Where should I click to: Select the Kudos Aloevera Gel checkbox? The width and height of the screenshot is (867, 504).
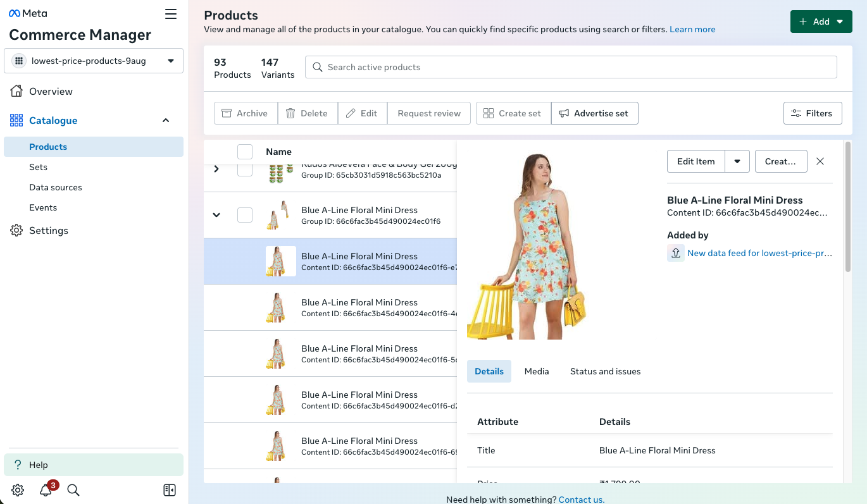[245, 171]
